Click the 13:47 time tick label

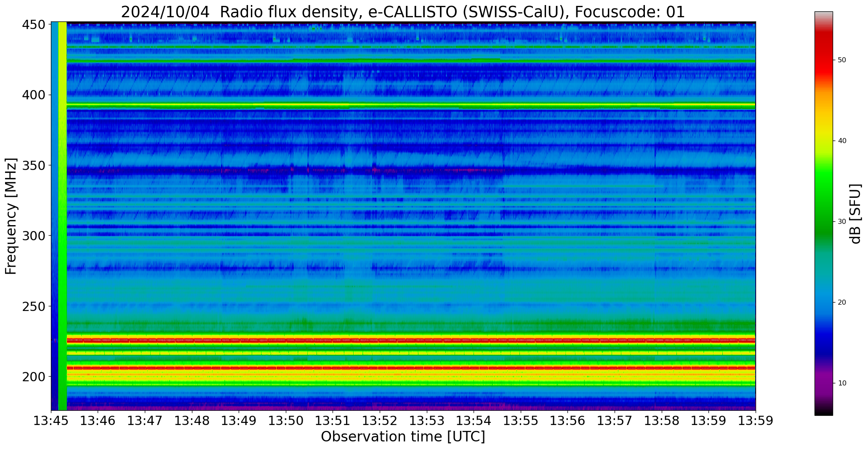[x=145, y=421]
